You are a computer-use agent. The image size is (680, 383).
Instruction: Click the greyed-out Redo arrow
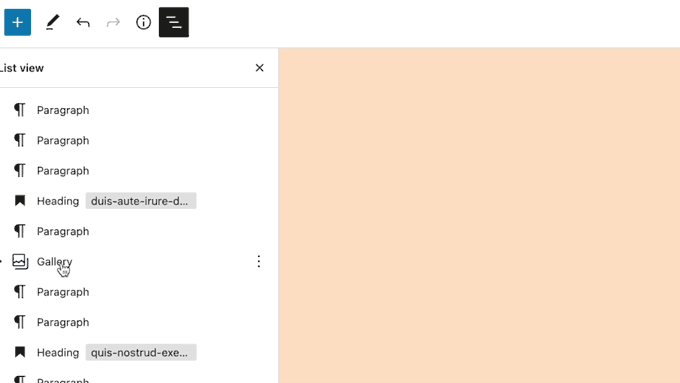(113, 22)
